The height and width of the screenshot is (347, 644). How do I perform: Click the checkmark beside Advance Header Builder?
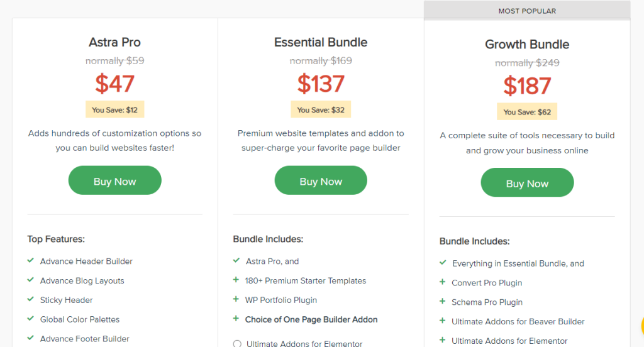30,261
